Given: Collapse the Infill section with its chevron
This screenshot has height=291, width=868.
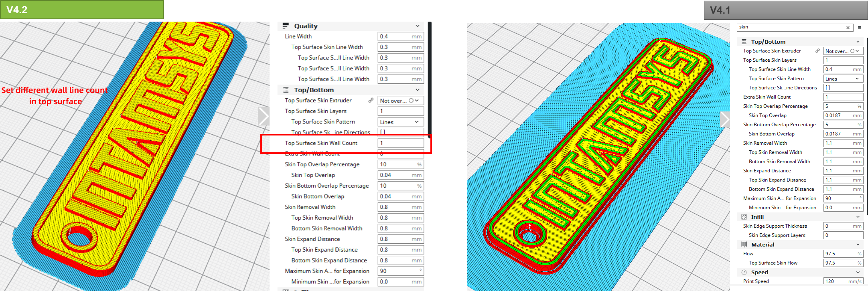Looking at the screenshot, I should 858,217.
